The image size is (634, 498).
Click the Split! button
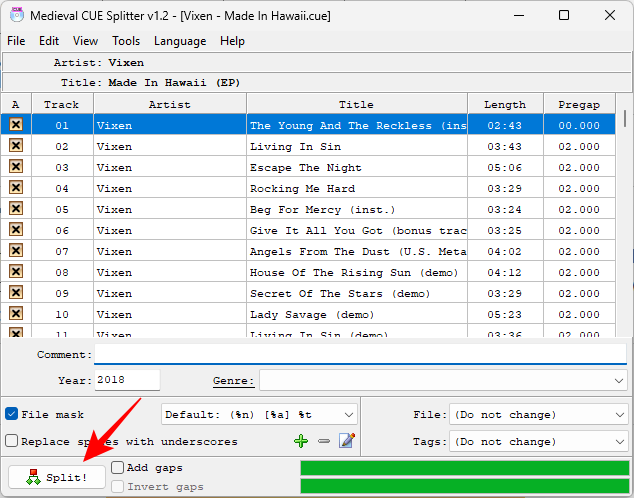[x=57, y=477]
